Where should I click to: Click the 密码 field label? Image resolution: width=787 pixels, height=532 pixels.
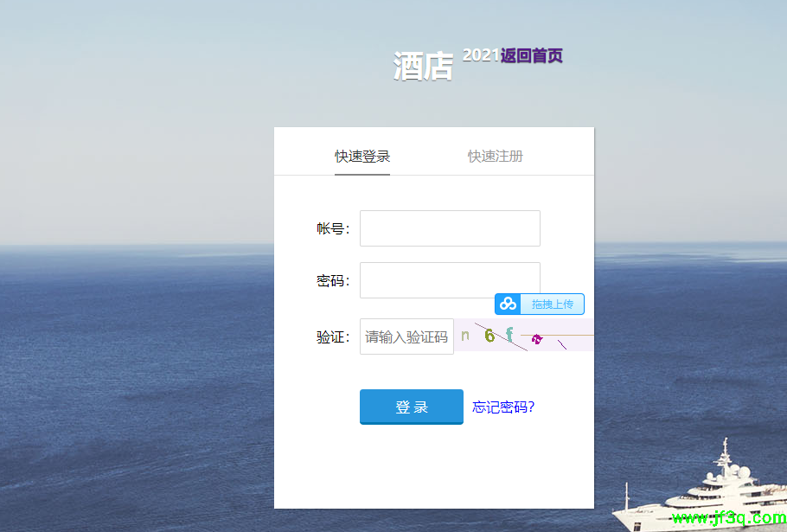coord(333,279)
